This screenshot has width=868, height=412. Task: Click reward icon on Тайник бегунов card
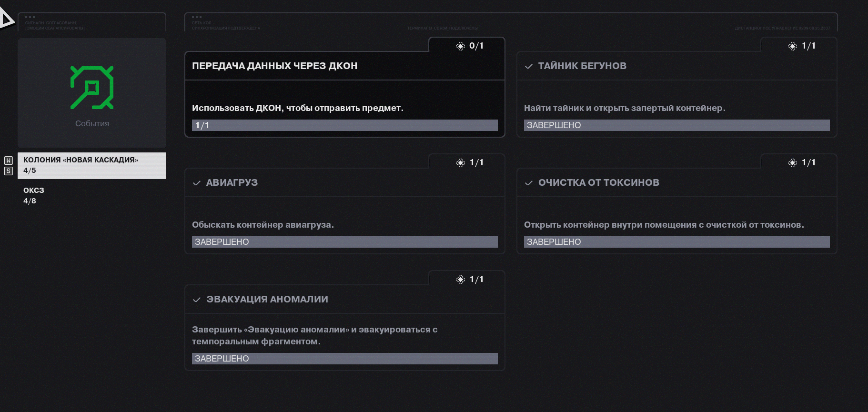click(x=793, y=46)
